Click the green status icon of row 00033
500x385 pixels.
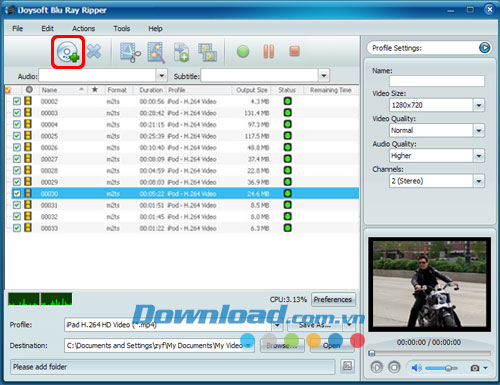point(287,228)
